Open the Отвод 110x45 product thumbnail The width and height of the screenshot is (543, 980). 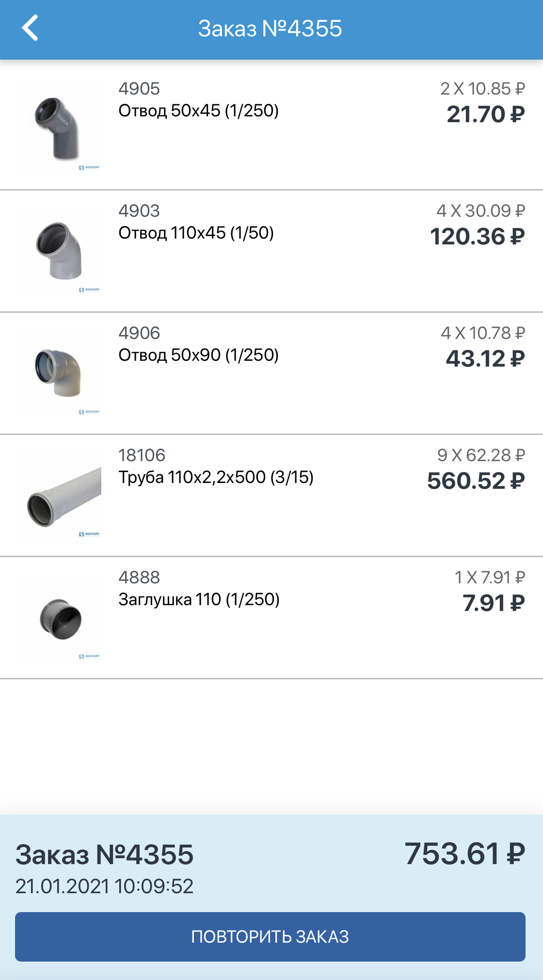pyautogui.click(x=58, y=251)
